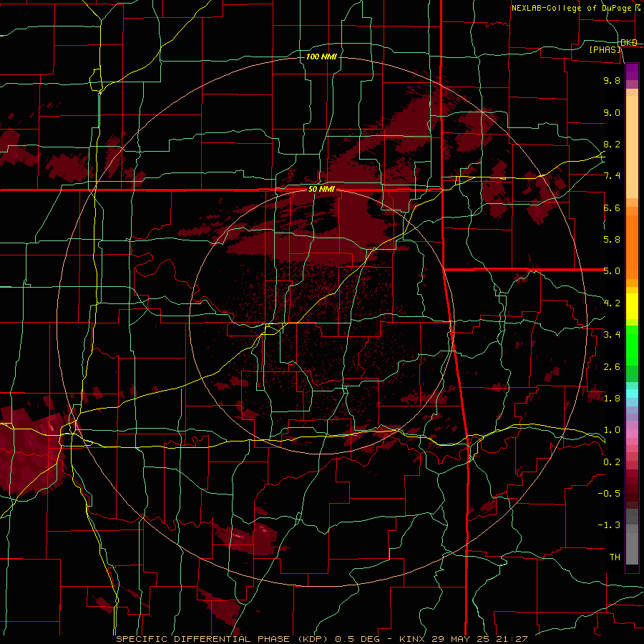Click 'SPECIFIC DIFFERENTIAL PHASE' in bottom caption
Image resolution: width=644 pixels, height=644 pixels.
(204, 639)
